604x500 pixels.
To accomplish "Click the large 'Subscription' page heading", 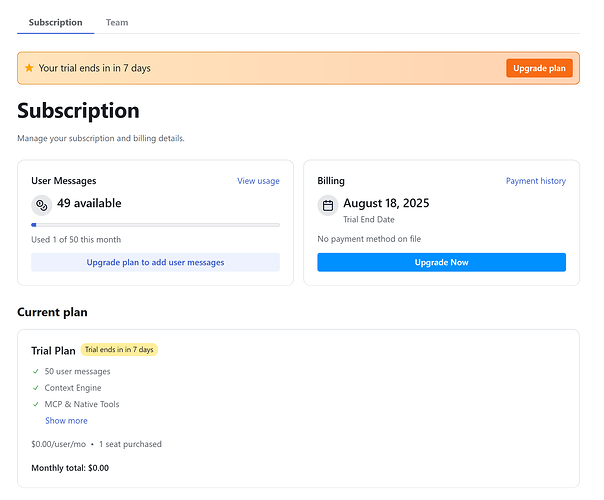I will click(x=79, y=111).
